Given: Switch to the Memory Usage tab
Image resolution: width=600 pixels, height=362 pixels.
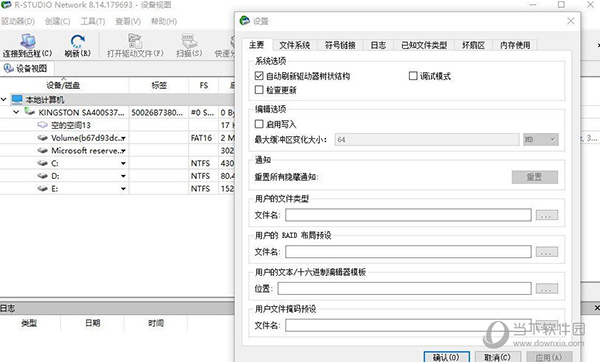Looking at the screenshot, I should [x=515, y=45].
